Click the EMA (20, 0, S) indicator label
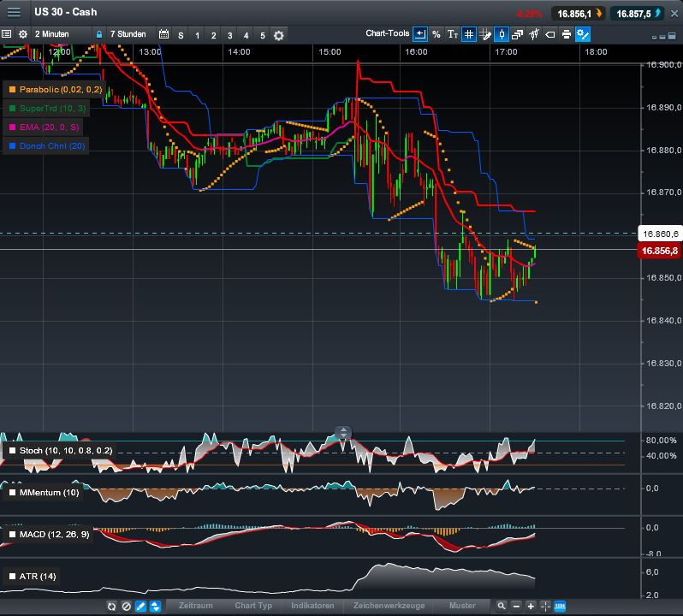This screenshot has width=683, height=616. coord(50,127)
